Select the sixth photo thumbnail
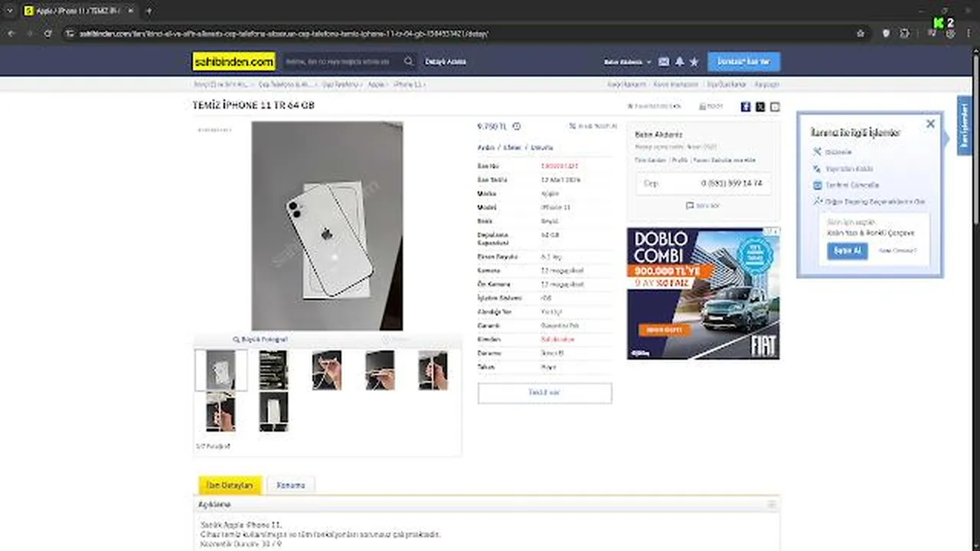 coord(220,412)
